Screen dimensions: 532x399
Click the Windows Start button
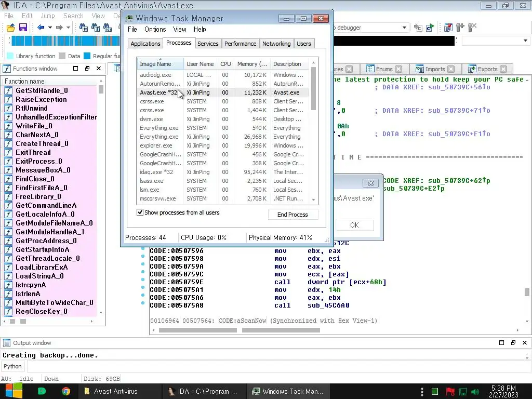[x=14, y=391]
